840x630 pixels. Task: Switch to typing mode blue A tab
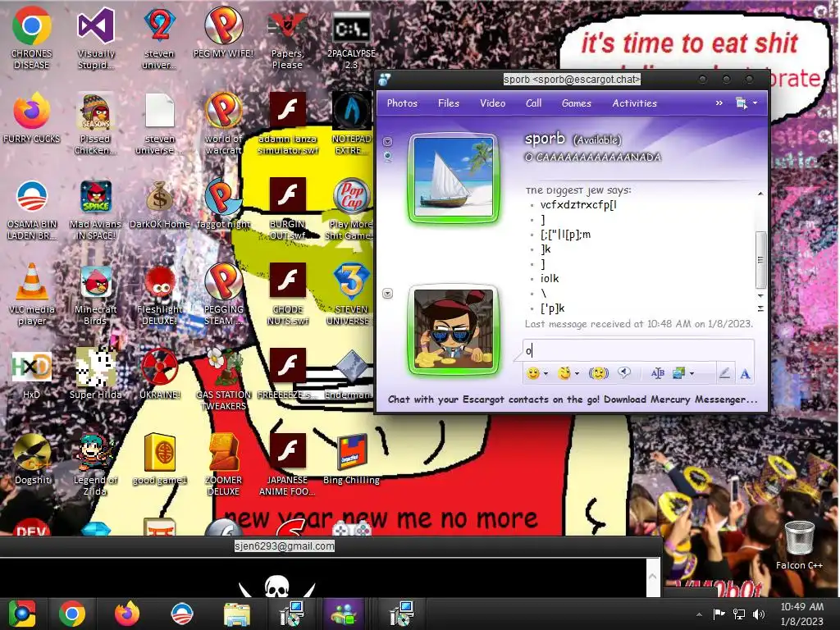(x=745, y=374)
